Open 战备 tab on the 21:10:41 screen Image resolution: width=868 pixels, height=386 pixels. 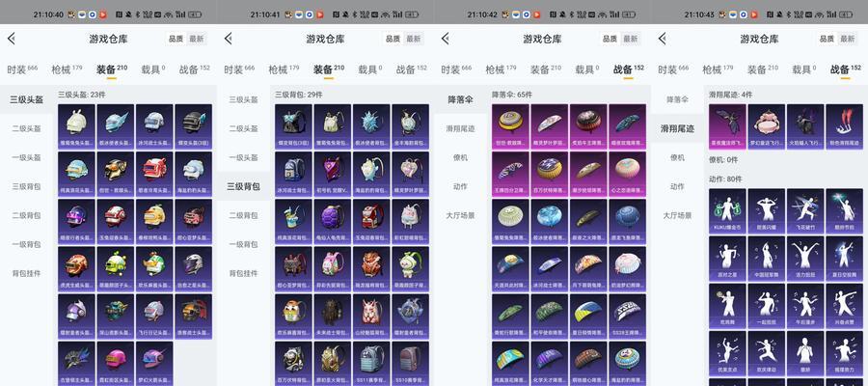click(411, 69)
